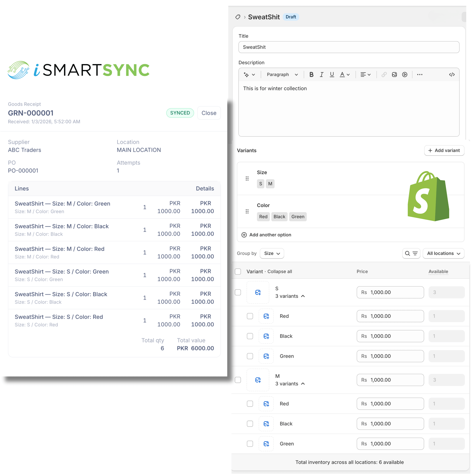Toggle Underline formatting in description toolbar

point(332,74)
